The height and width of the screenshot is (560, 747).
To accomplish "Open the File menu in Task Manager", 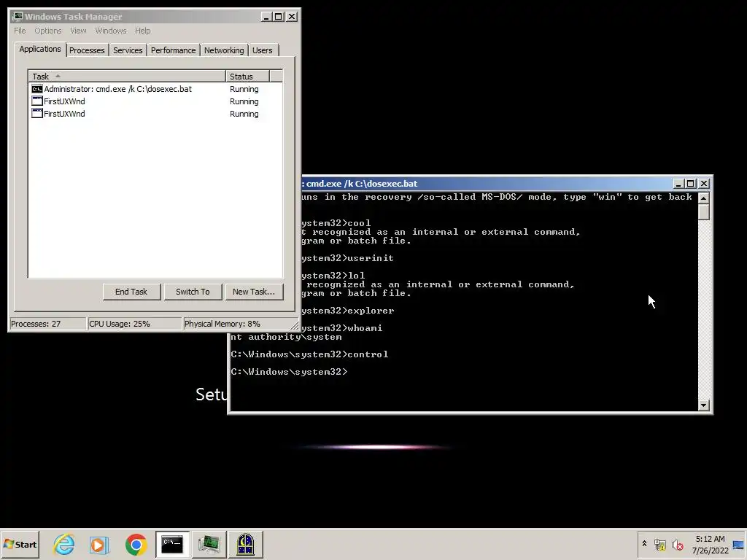I will click(x=20, y=31).
